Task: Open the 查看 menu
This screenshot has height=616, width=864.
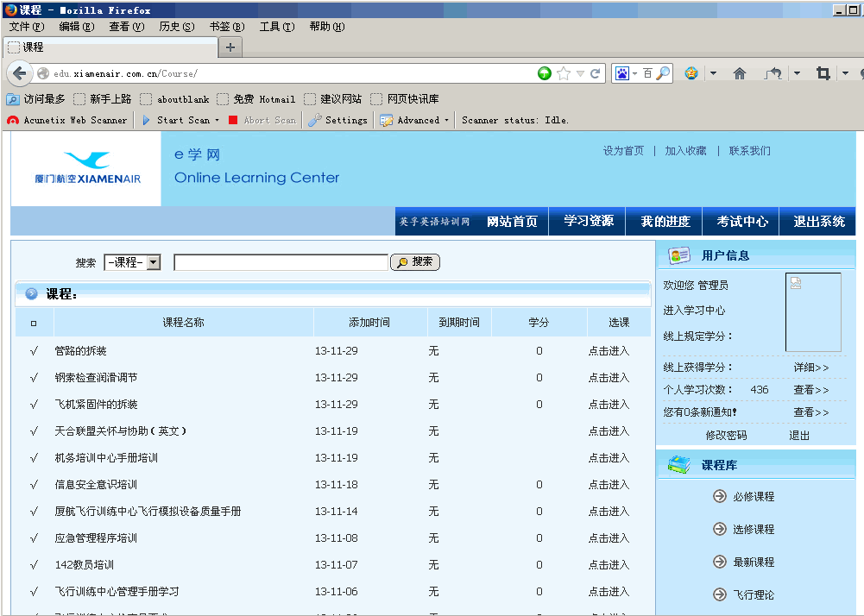Action: [x=127, y=27]
